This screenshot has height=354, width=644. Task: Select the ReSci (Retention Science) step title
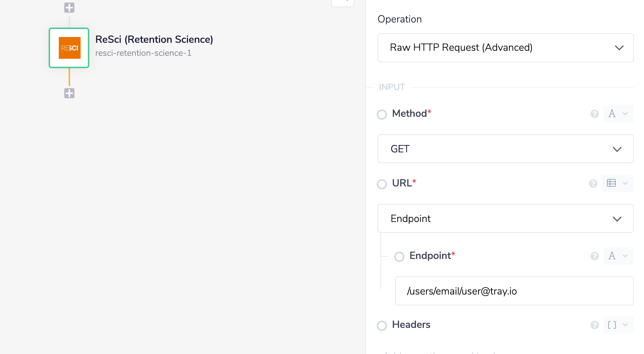[154, 39]
